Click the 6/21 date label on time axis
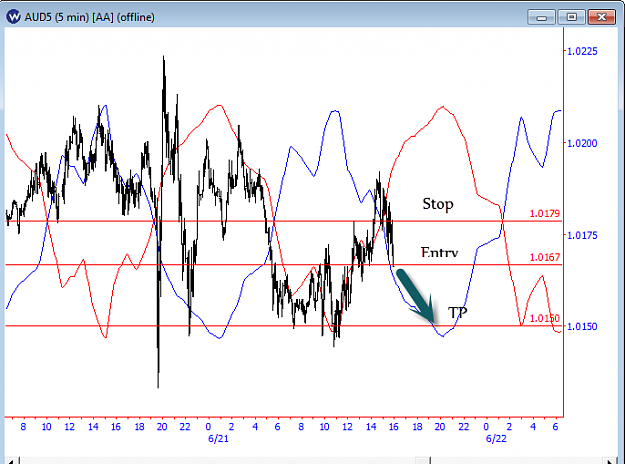This screenshot has height=464, width=625. coord(218,439)
